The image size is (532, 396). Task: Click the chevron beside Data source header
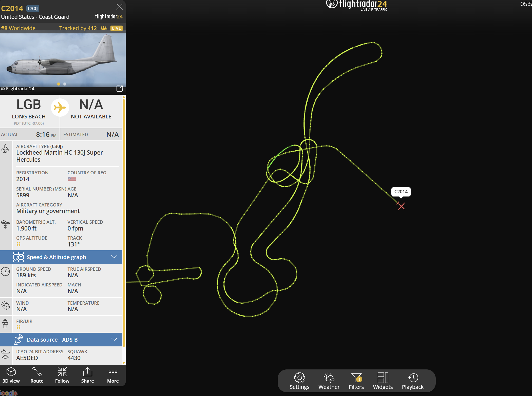(x=114, y=339)
